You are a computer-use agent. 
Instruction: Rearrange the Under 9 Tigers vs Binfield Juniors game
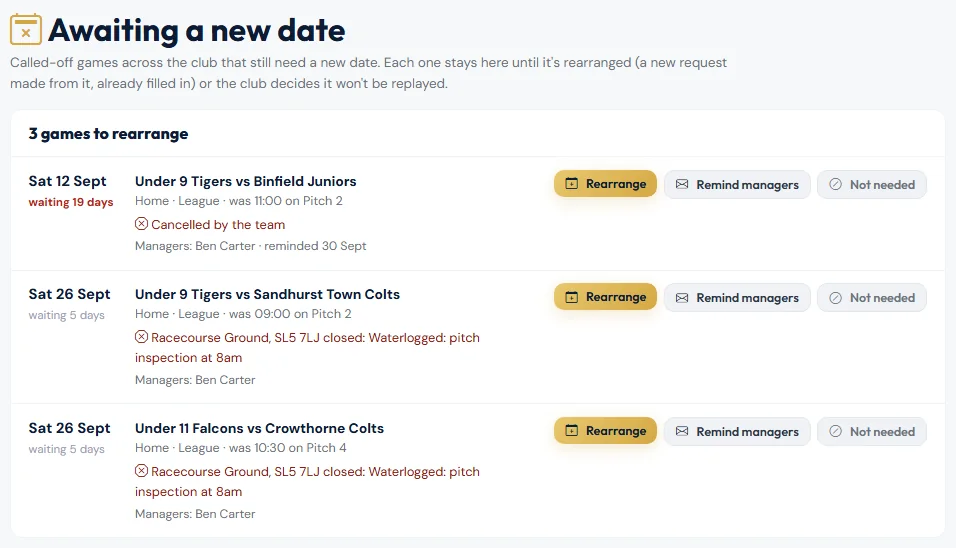click(x=605, y=183)
